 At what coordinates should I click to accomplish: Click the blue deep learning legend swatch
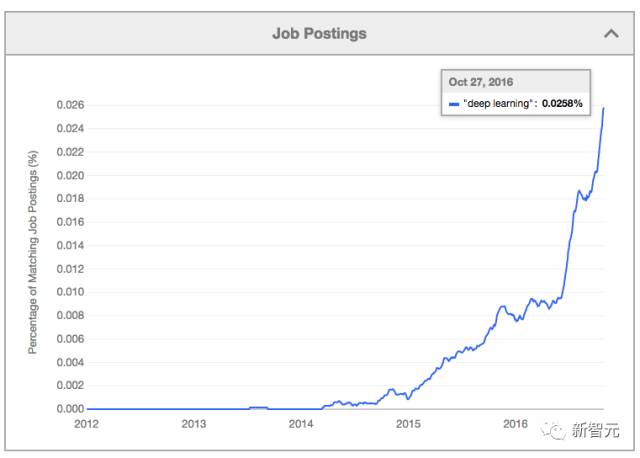coord(454,103)
